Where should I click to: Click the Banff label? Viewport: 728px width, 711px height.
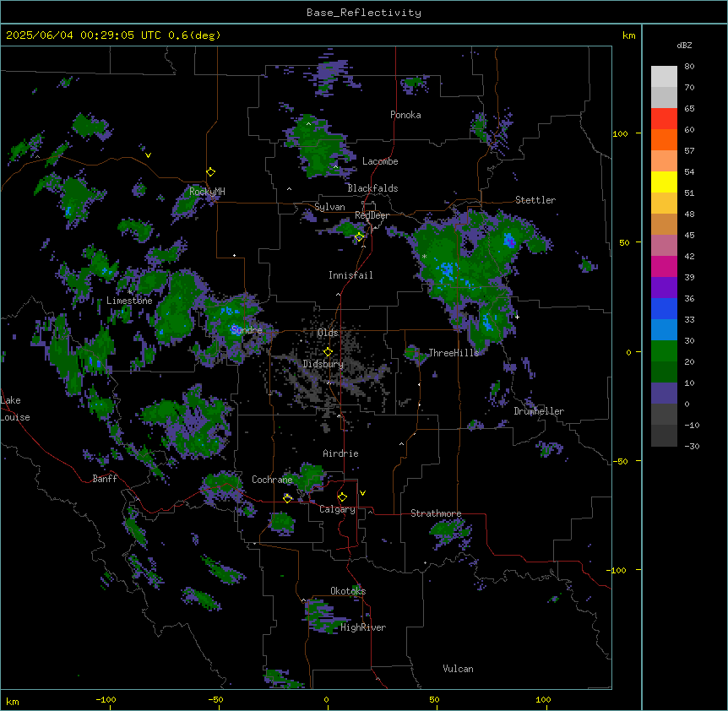point(105,479)
